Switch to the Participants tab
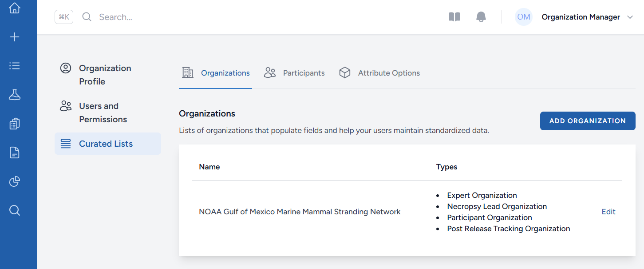Image resolution: width=644 pixels, height=269 pixels. [x=295, y=73]
